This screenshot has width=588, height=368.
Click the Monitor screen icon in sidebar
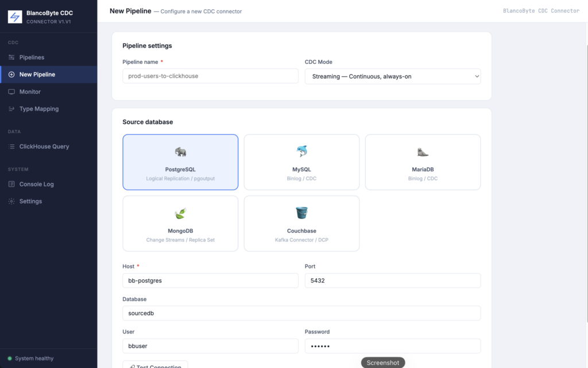pos(11,91)
